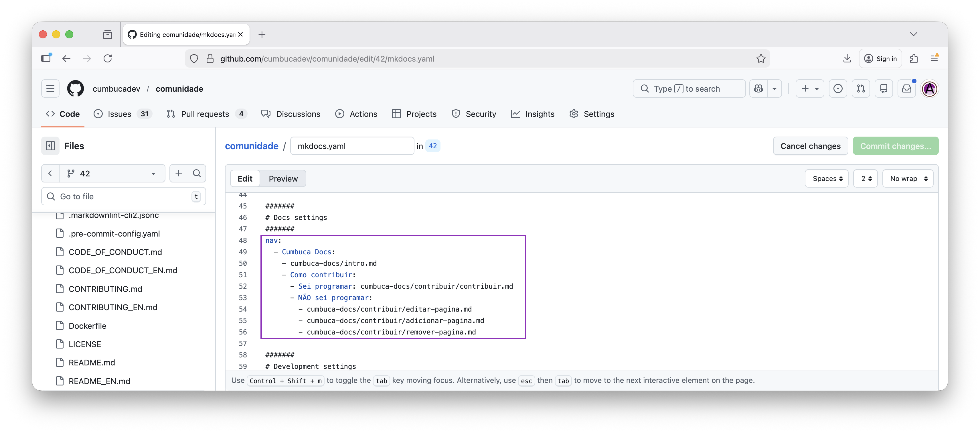This screenshot has width=980, height=433.
Task: Open the browser sidebar toggle icon
Action: pyautogui.click(x=46, y=59)
